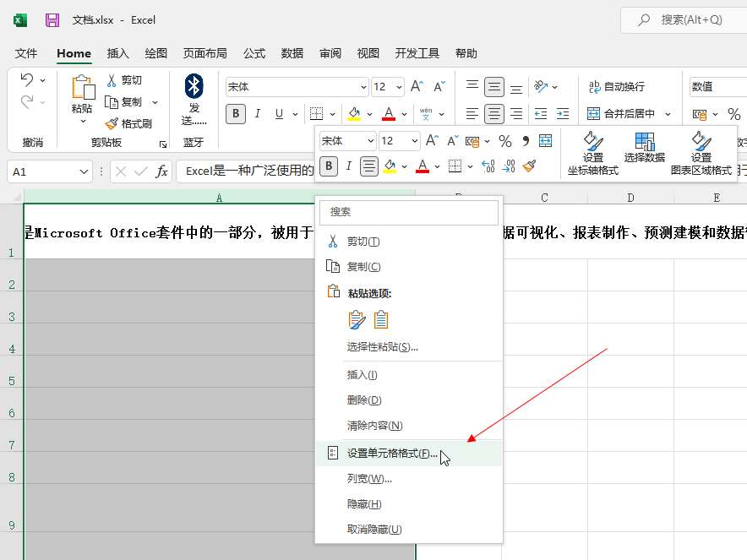
Task: Toggle Bold in the mini toolbar
Action: [329, 166]
